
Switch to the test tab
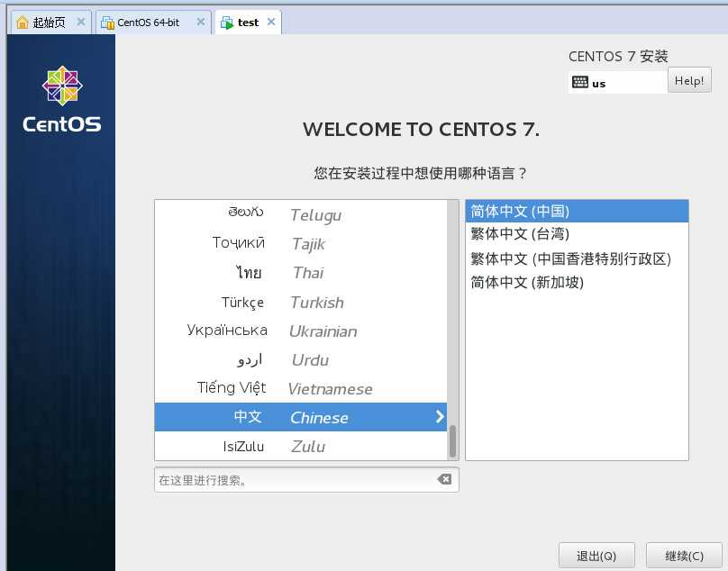tap(248, 23)
